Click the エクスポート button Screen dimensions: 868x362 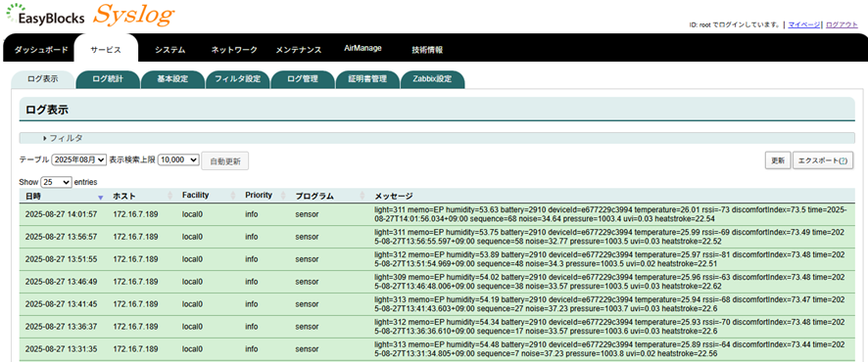click(x=824, y=160)
